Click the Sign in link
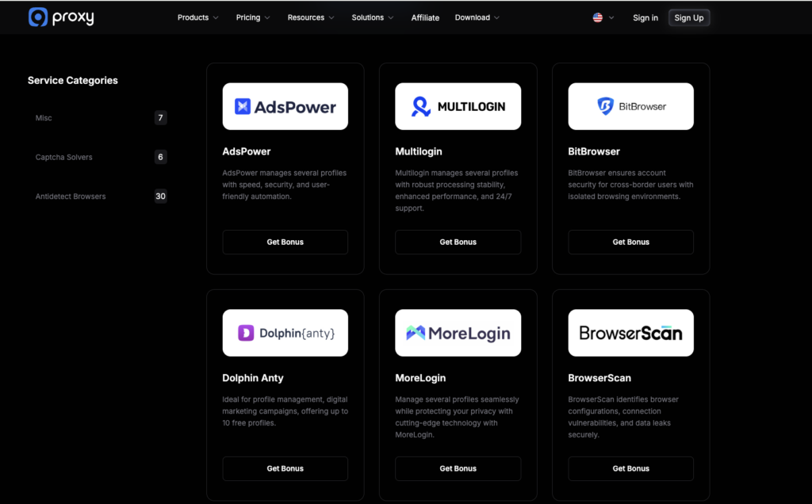 click(645, 17)
